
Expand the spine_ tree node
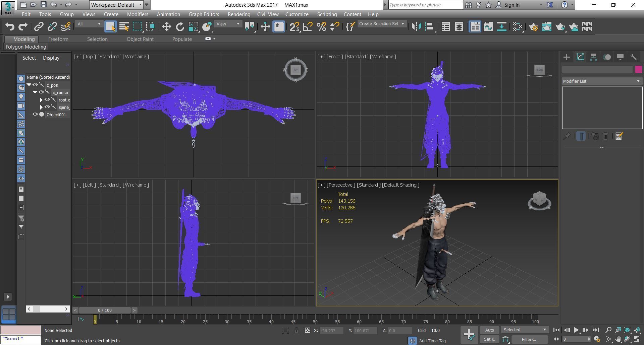pos(41,107)
